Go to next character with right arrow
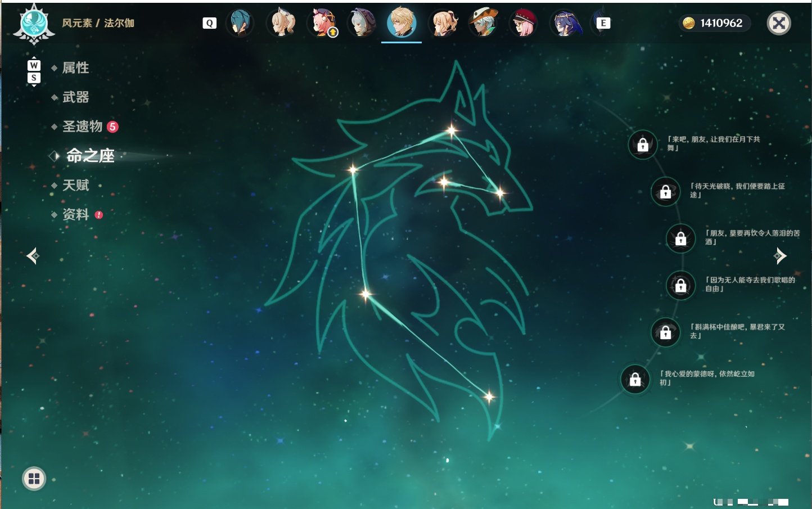 (x=780, y=256)
